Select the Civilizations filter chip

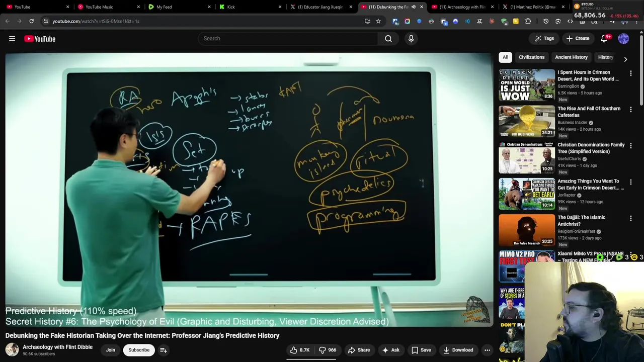click(x=531, y=57)
